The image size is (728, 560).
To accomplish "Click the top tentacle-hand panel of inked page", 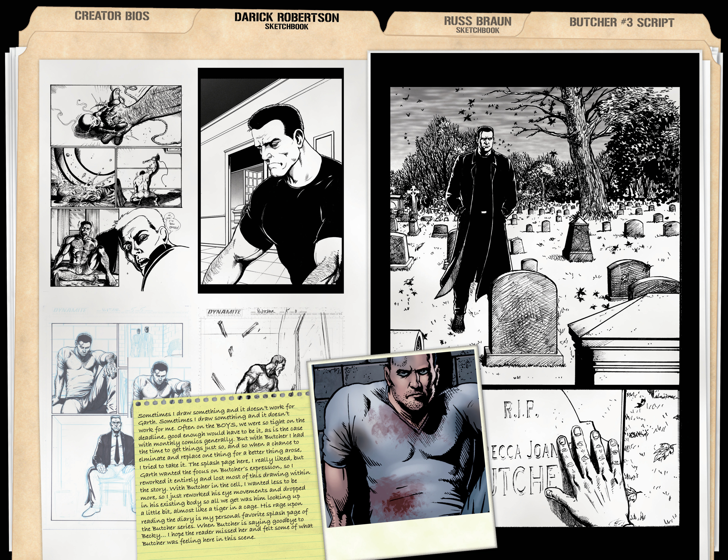I will 116,115.
